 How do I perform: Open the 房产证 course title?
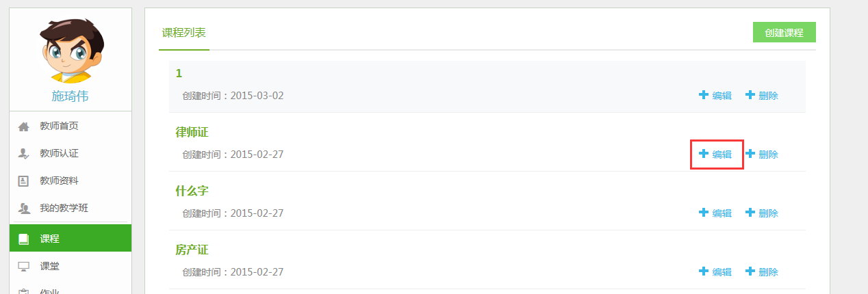[192, 250]
